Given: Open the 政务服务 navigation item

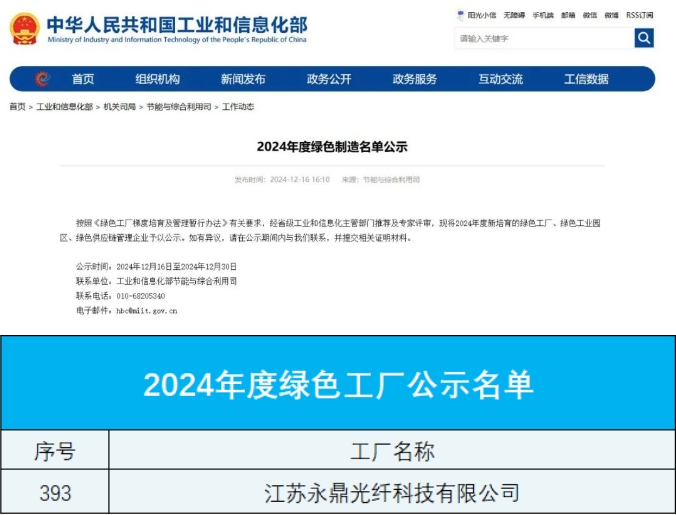Looking at the screenshot, I should pyautogui.click(x=415, y=79).
